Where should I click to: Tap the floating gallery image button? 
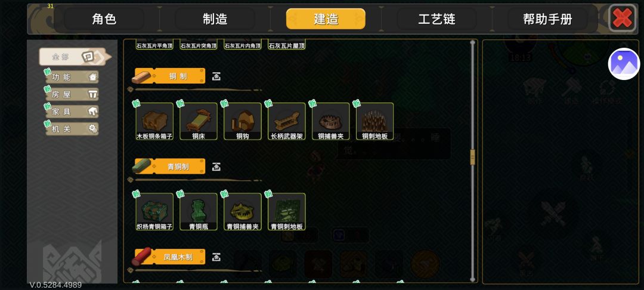coord(624,64)
